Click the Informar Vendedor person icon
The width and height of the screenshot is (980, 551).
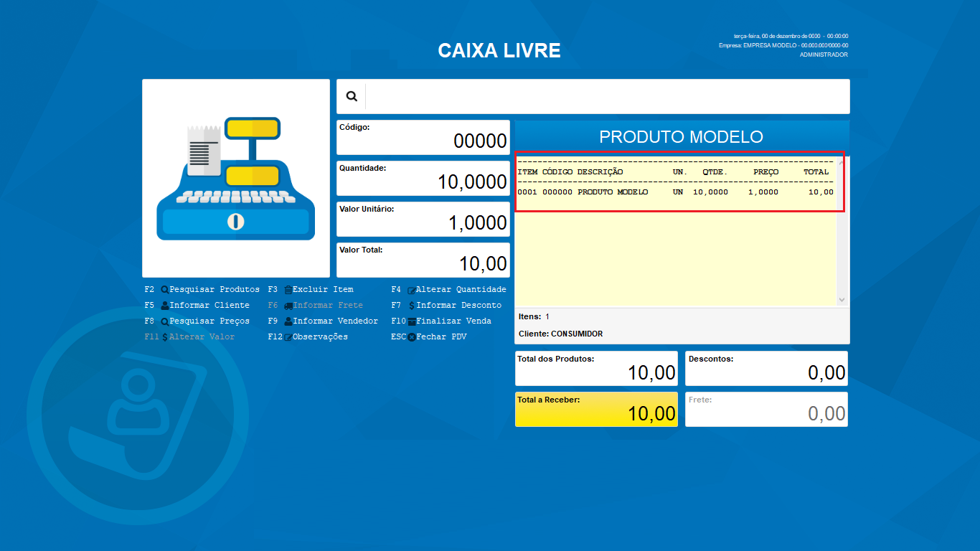(288, 321)
